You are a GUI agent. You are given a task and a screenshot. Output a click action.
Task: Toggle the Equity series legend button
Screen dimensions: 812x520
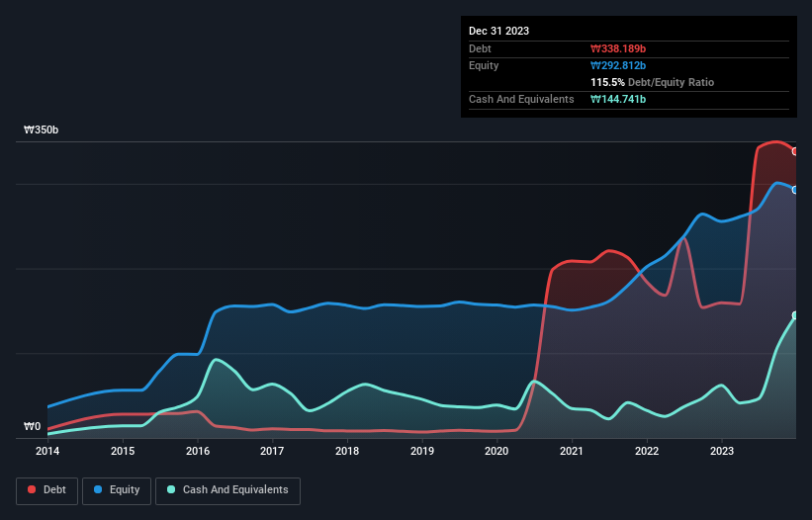tap(117, 490)
